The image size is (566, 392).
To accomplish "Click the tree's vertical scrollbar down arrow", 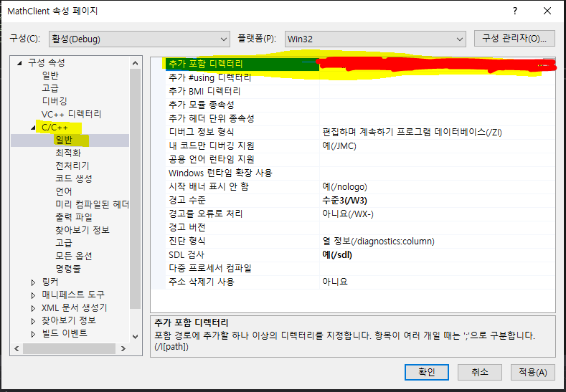I will click(x=136, y=337).
